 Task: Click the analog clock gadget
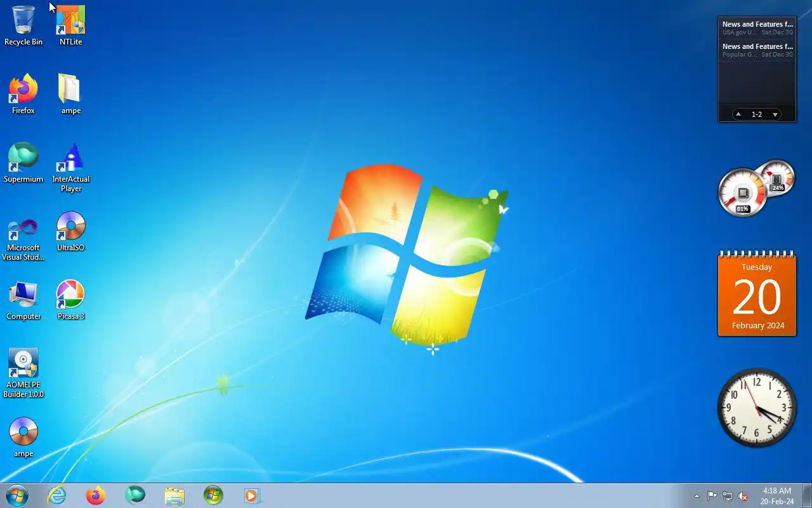(x=757, y=408)
